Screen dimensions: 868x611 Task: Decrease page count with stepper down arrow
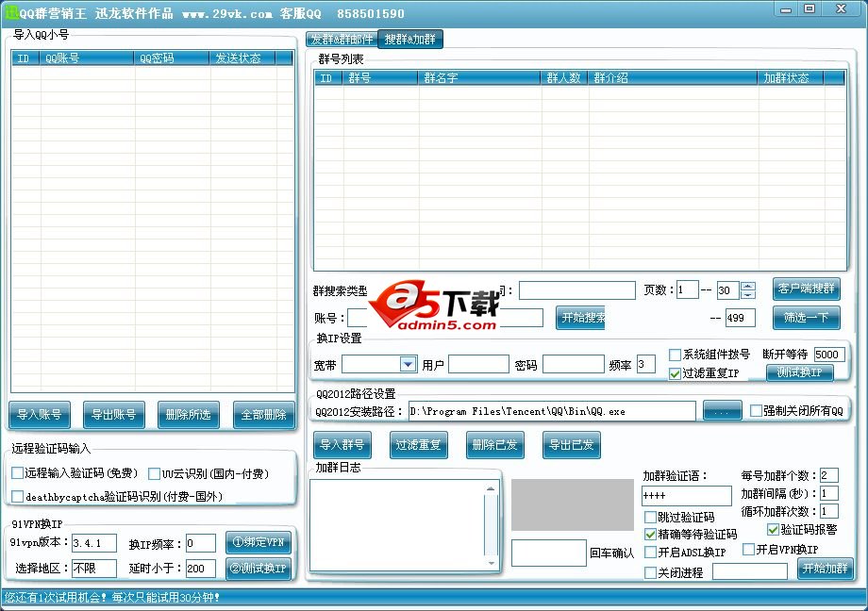click(748, 294)
